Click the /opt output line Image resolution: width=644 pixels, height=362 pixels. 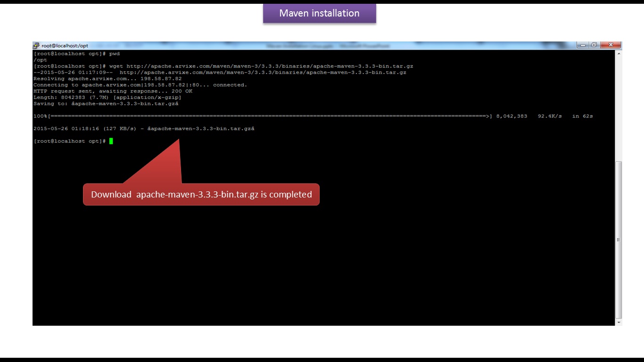(x=40, y=60)
